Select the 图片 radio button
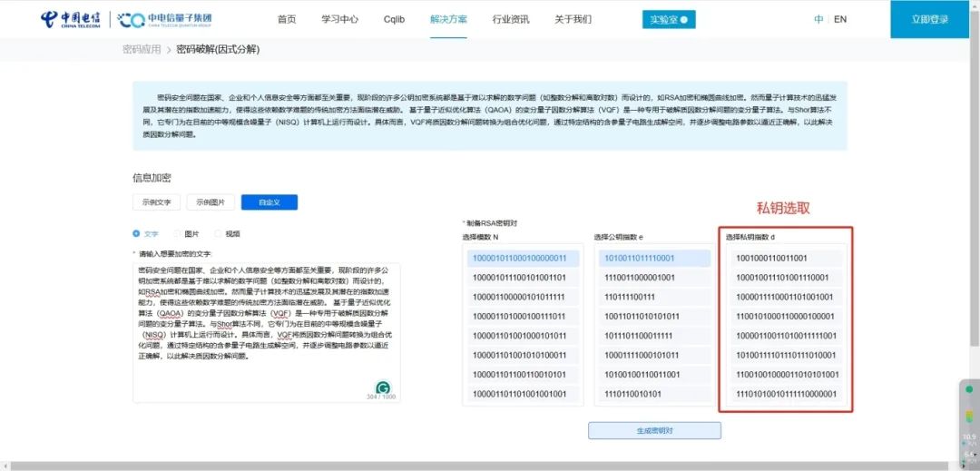 pos(178,233)
